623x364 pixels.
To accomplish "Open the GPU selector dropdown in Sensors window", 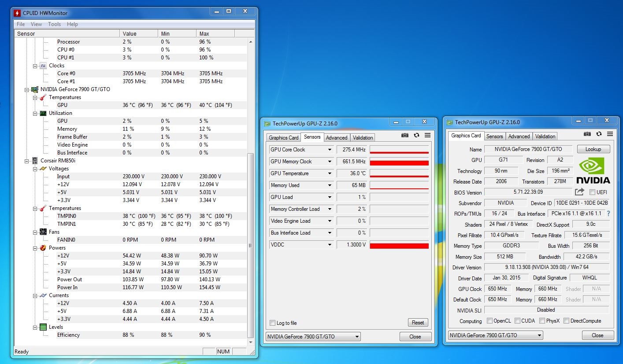I will pos(312,337).
